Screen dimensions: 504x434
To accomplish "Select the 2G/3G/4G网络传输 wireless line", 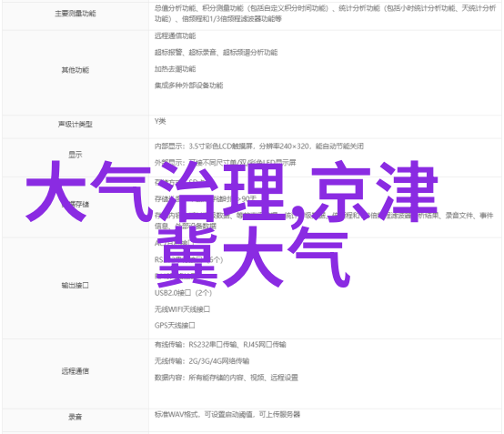I will click(x=202, y=361).
